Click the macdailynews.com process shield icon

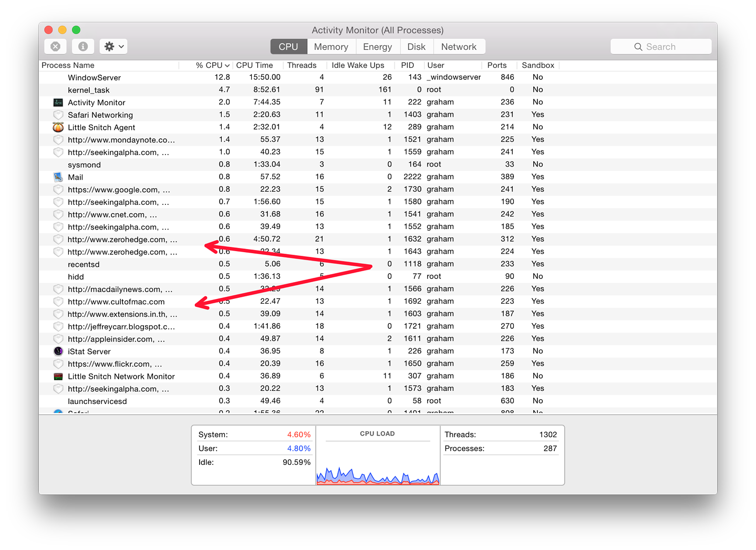[58, 289]
